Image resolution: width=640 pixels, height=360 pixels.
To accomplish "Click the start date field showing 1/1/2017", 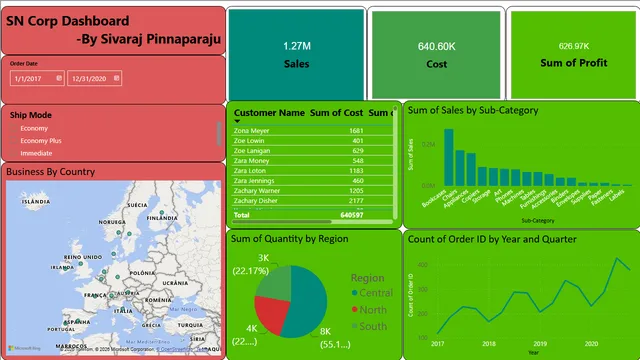I will tap(37, 78).
